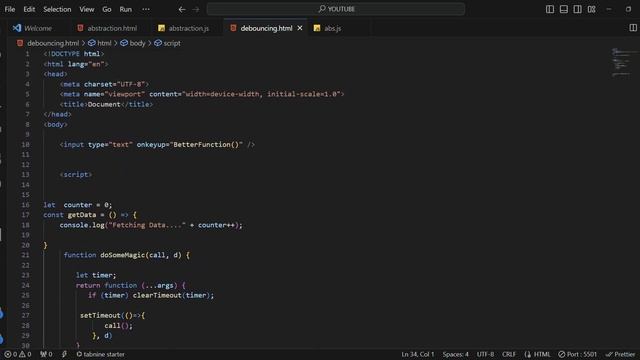Click the counter variable on line 16

coord(78,205)
